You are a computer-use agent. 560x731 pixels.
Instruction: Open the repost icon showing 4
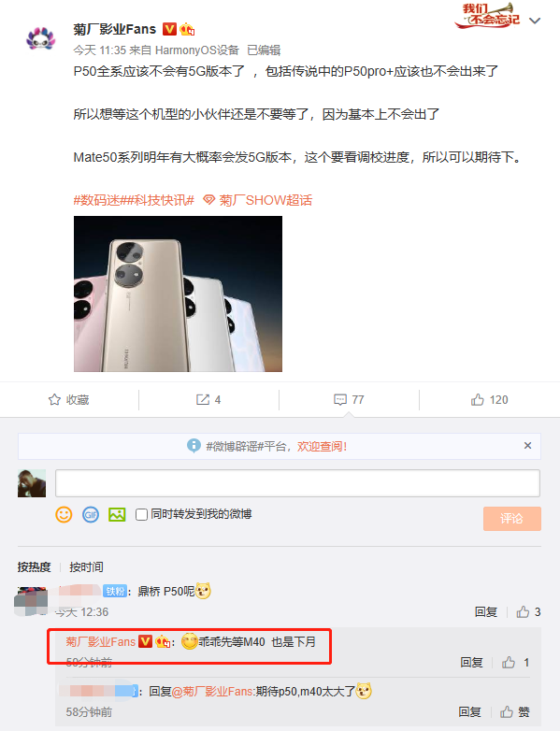click(208, 399)
